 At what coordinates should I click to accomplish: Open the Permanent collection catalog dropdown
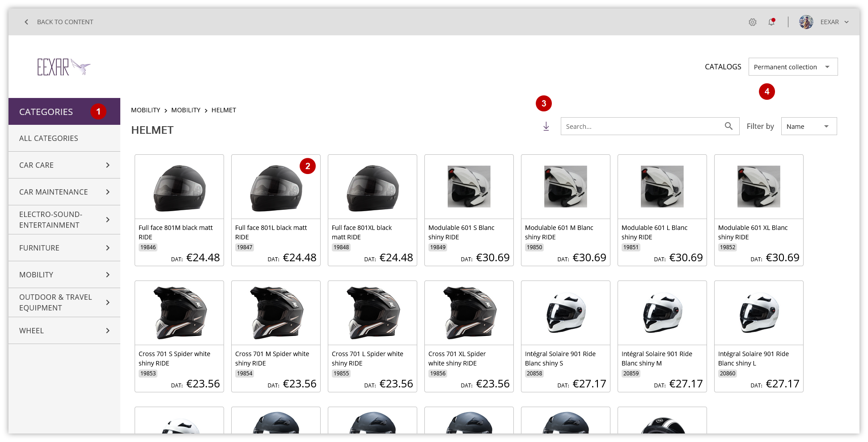point(793,67)
